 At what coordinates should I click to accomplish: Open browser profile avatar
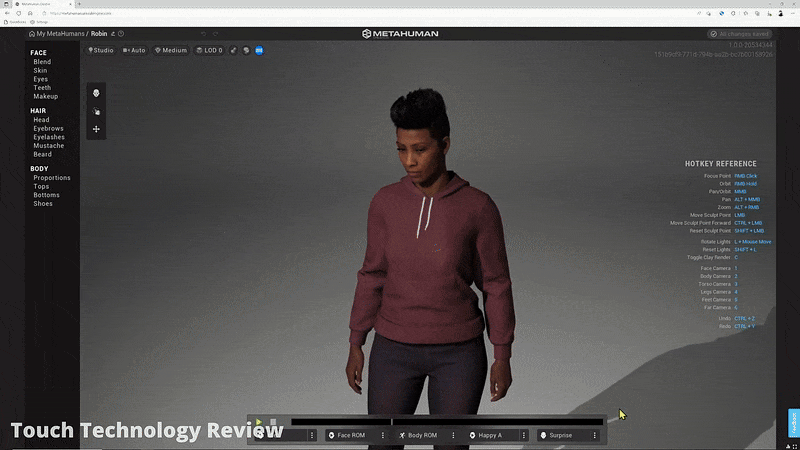coord(781,13)
